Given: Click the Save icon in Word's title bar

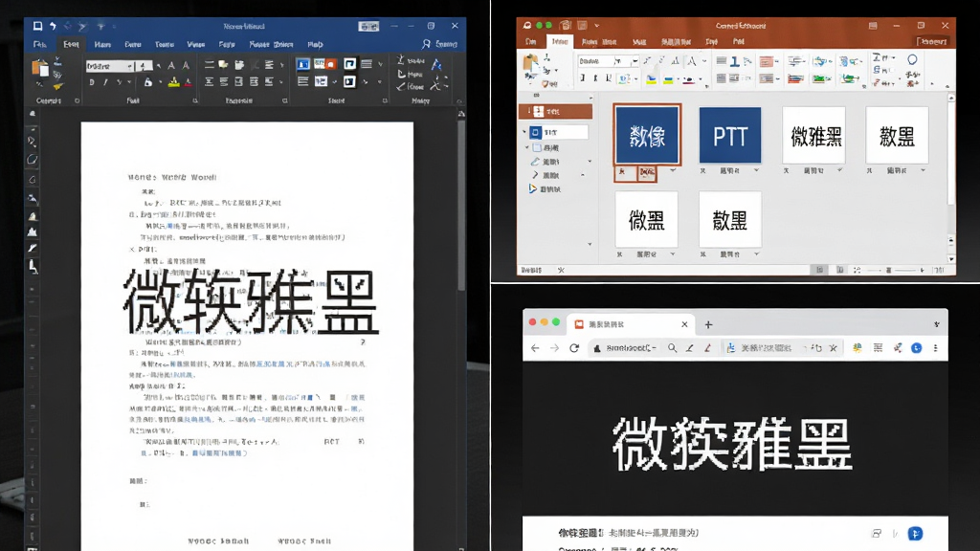Looking at the screenshot, I should (x=37, y=26).
